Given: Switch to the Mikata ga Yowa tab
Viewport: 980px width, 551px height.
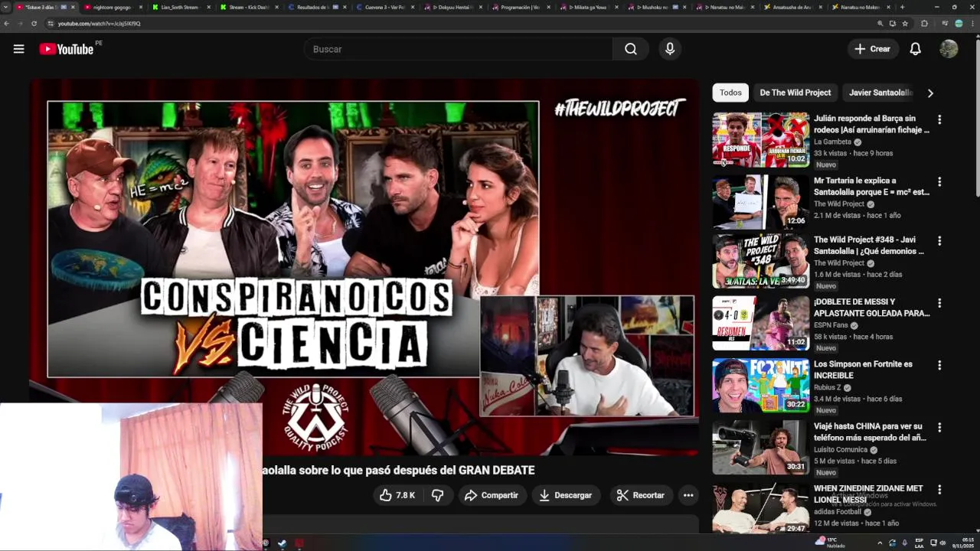Looking at the screenshot, I should coord(588,7).
